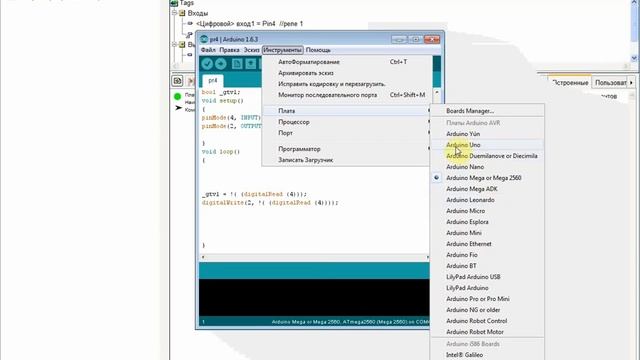Select Intel Galileo board

pos(487,355)
